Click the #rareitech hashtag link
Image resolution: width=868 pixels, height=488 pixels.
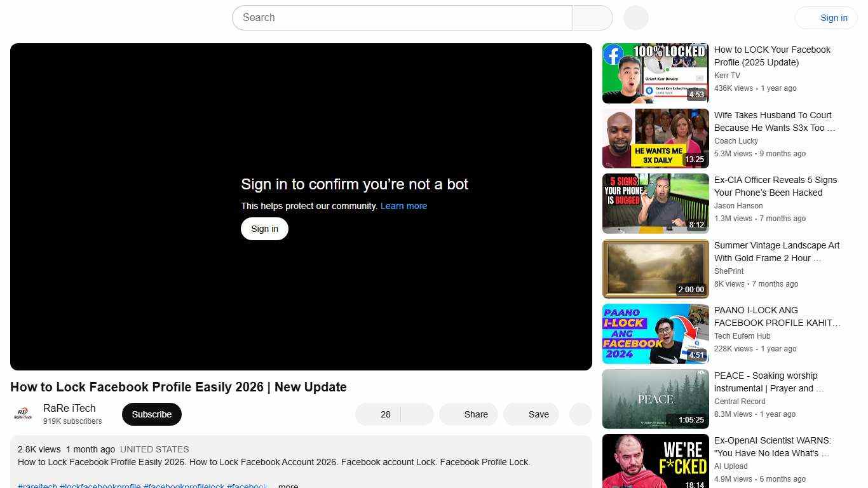click(37, 485)
